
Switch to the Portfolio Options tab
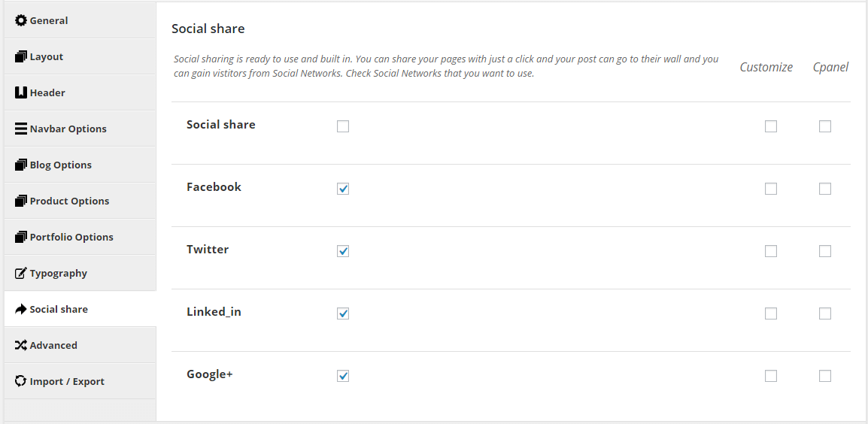tap(80, 237)
